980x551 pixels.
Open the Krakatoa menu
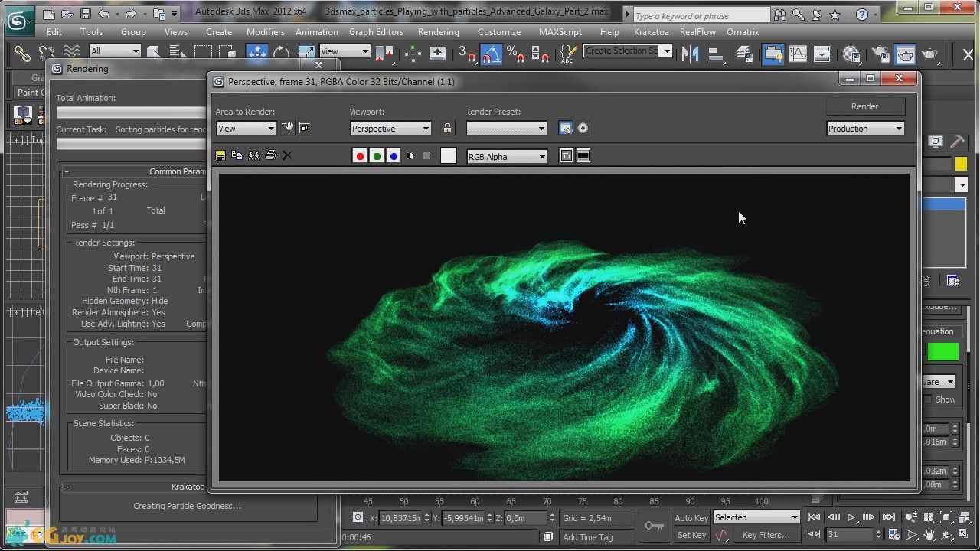point(652,32)
